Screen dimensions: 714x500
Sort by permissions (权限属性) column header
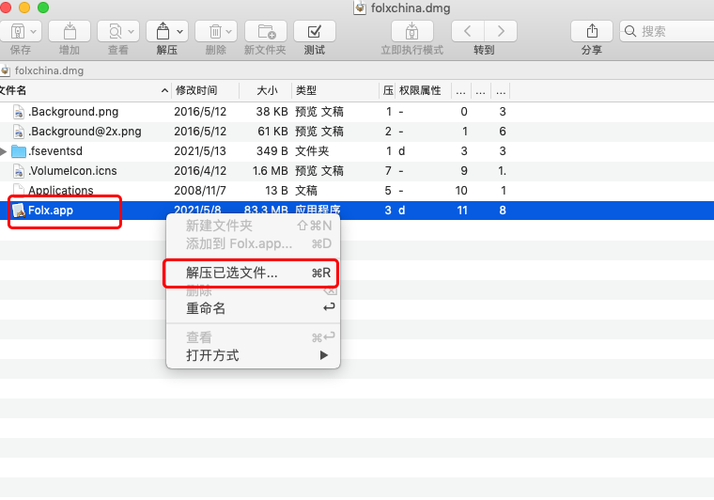(420, 90)
